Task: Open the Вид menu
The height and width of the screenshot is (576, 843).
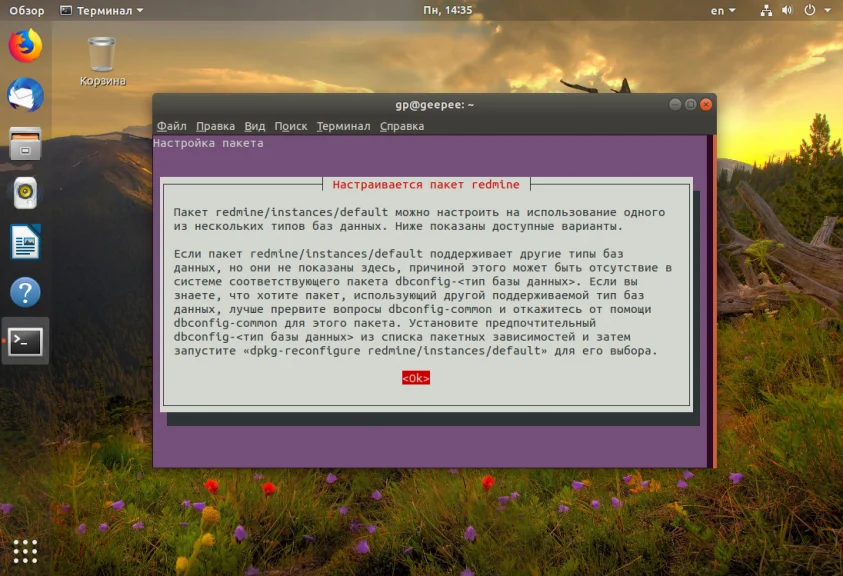Action: [254, 126]
